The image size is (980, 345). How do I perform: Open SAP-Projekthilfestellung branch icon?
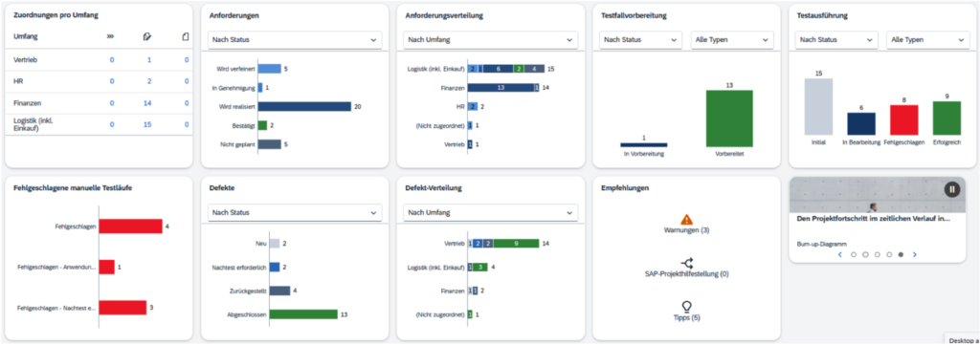pyautogui.click(x=686, y=263)
